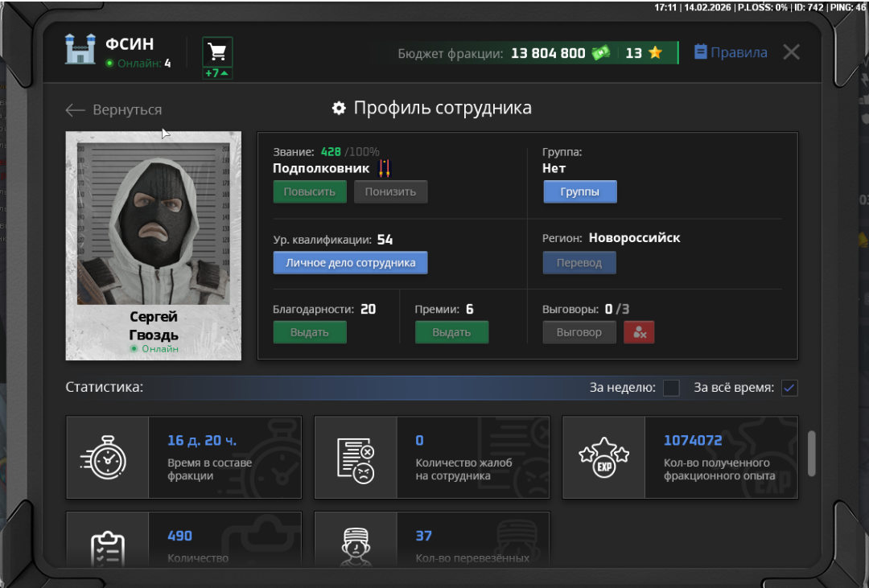Click the ФСИН castle faction icon
Image resolution: width=869 pixels, height=588 pixels.
[80, 50]
